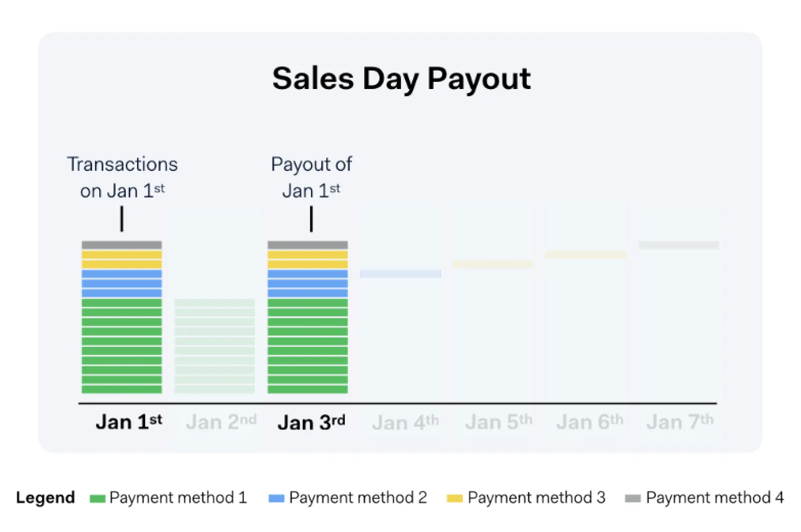
Task: Click the faded green Jan 2nd bar
Action: tap(215, 346)
